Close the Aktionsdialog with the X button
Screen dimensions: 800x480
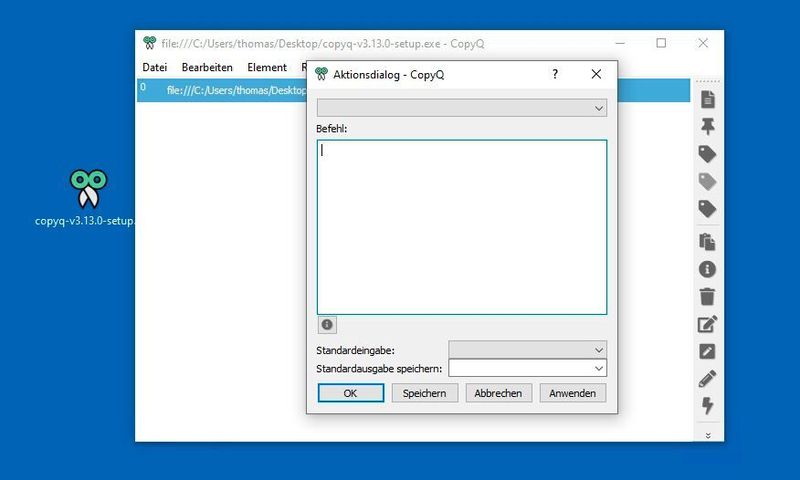[596, 74]
